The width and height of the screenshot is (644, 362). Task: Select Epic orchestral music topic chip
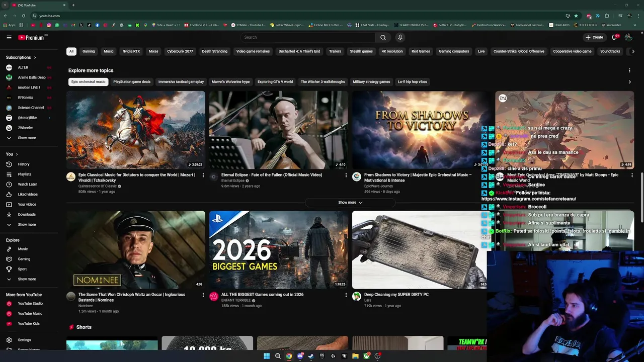[x=89, y=81]
